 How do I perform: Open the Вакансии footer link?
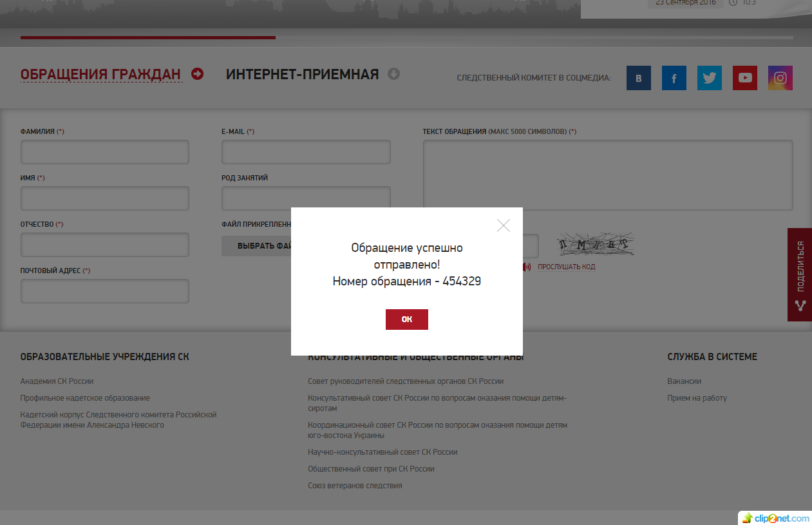click(x=684, y=381)
